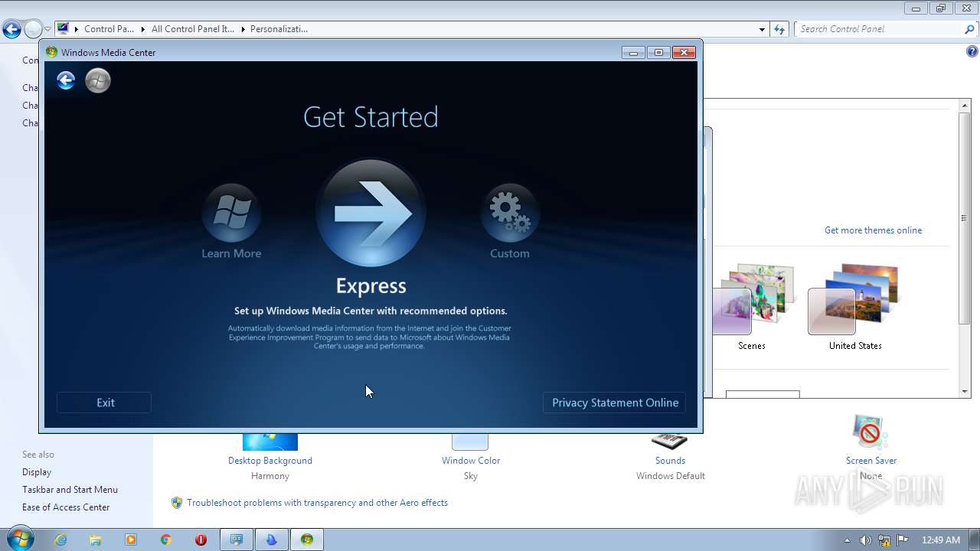Click themes list scrollbar up arrow

(965, 106)
